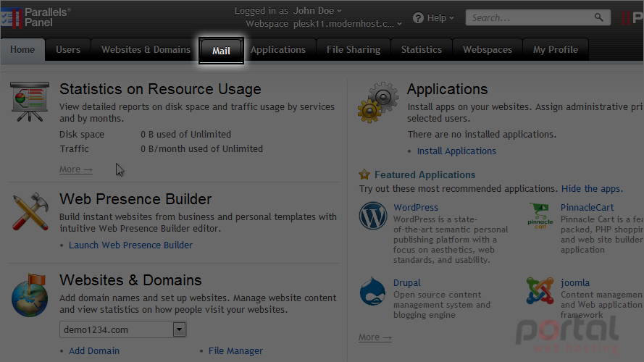The image size is (644, 362).
Task: Switch to the Home tab
Action: (x=22, y=50)
